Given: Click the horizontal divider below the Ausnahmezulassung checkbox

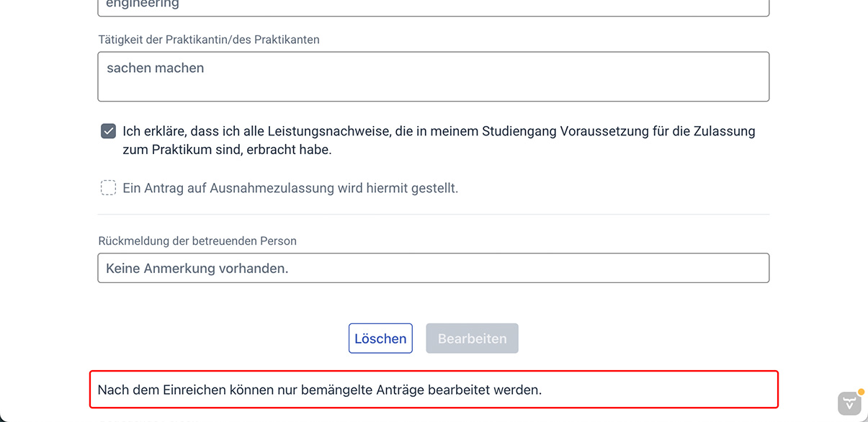Looking at the screenshot, I should [433, 215].
